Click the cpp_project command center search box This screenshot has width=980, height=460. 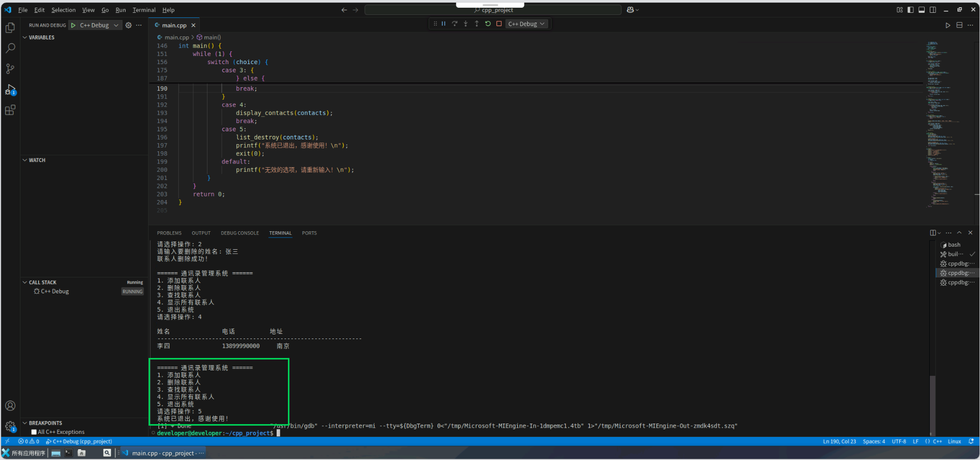492,10
